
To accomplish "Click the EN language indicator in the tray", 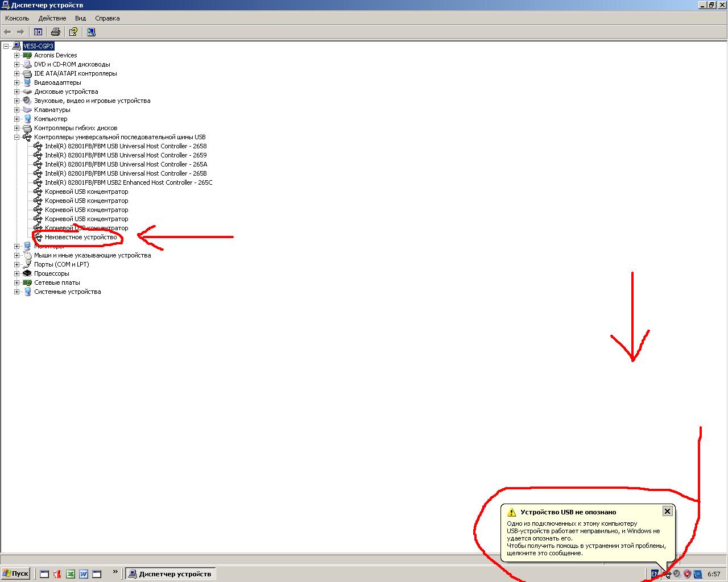I will 655,574.
